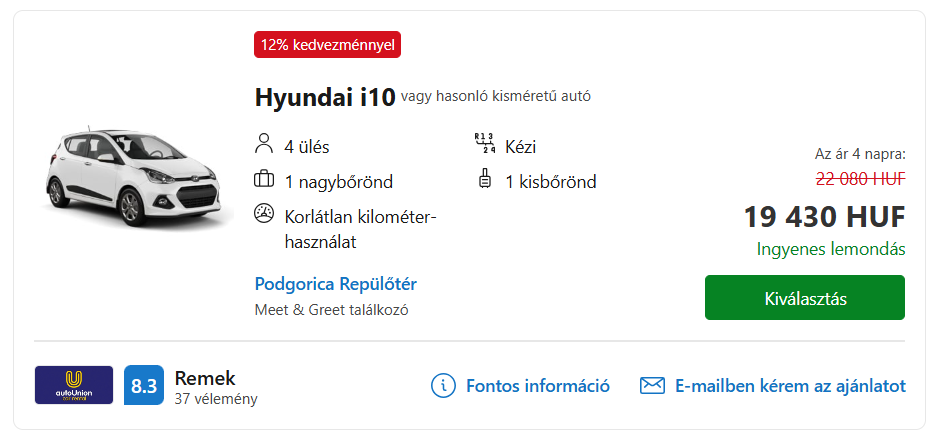Viewport: 936px width, 442px height.
Task: Click the Ingyenes lemondás free cancellation text
Action: point(831,249)
